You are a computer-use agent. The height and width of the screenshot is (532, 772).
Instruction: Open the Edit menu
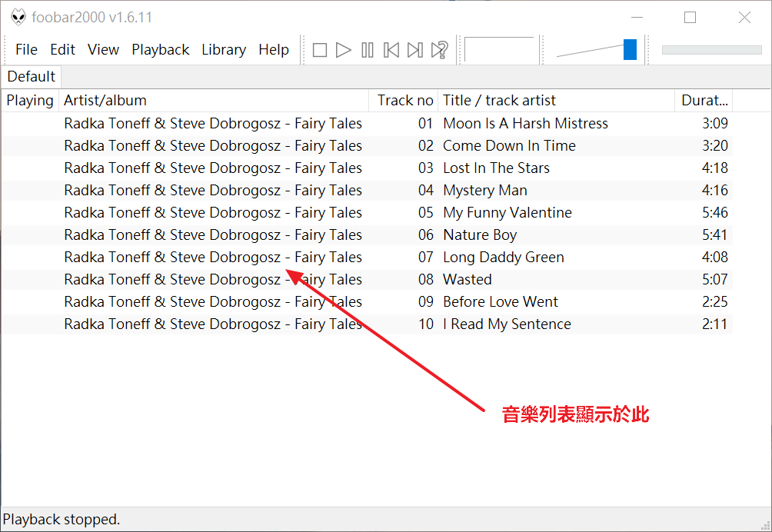pos(62,50)
